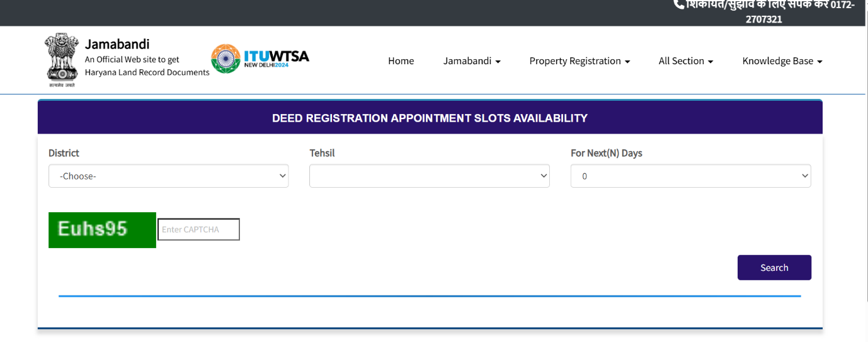
Task: Expand the All Section menu
Action: coord(685,61)
